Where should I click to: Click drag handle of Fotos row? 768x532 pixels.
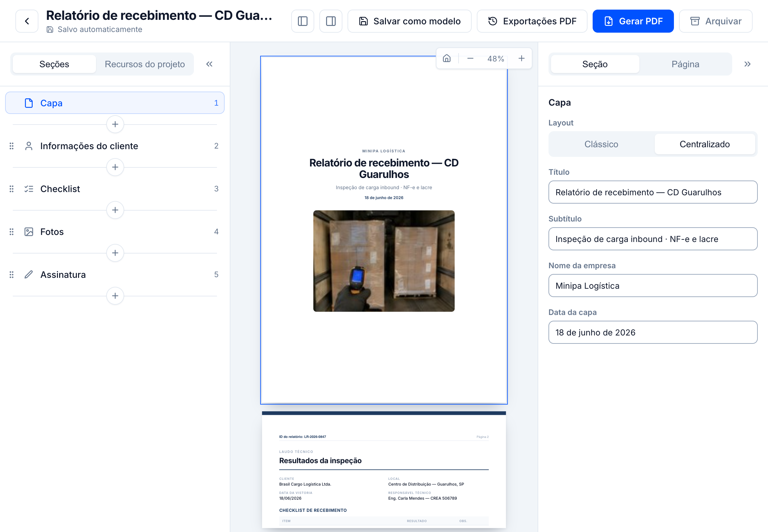click(11, 232)
